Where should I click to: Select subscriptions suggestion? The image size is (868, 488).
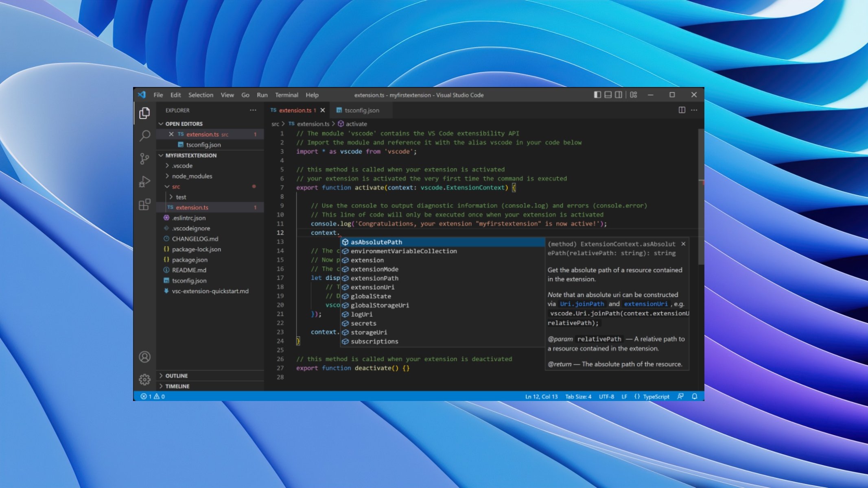[442, 342]
